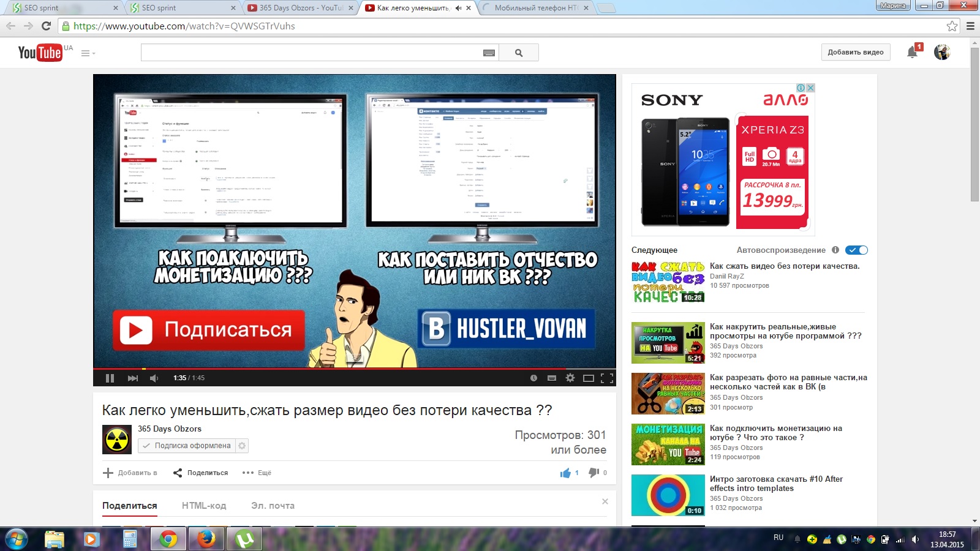Open the Windows Start menu
The width and height of the screenshot is (980, 551).
coord(16,539)
